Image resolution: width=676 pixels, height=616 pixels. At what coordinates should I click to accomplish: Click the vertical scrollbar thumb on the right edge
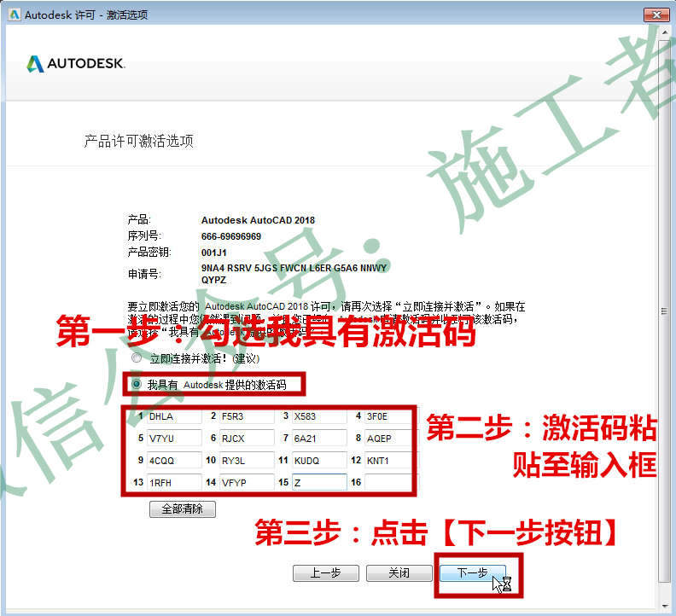click(x=664, y=311)
